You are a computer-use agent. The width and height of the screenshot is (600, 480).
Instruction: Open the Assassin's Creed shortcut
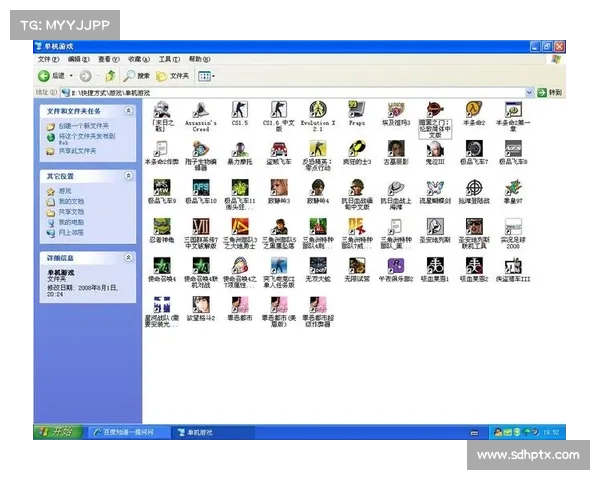[x=201, y=116]
